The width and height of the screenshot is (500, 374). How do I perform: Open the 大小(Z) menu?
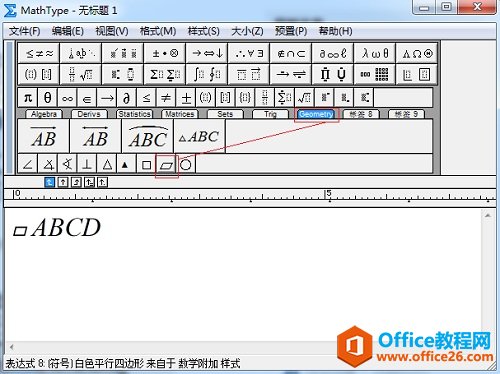click(x=247, y=31)
